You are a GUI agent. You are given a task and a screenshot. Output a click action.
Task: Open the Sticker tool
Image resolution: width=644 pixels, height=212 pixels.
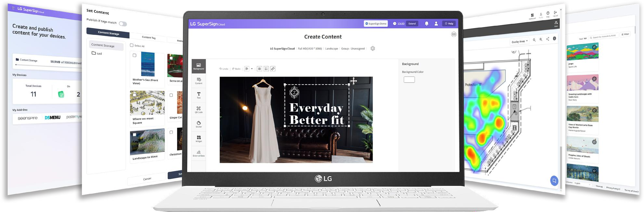[x=199, y=124]
